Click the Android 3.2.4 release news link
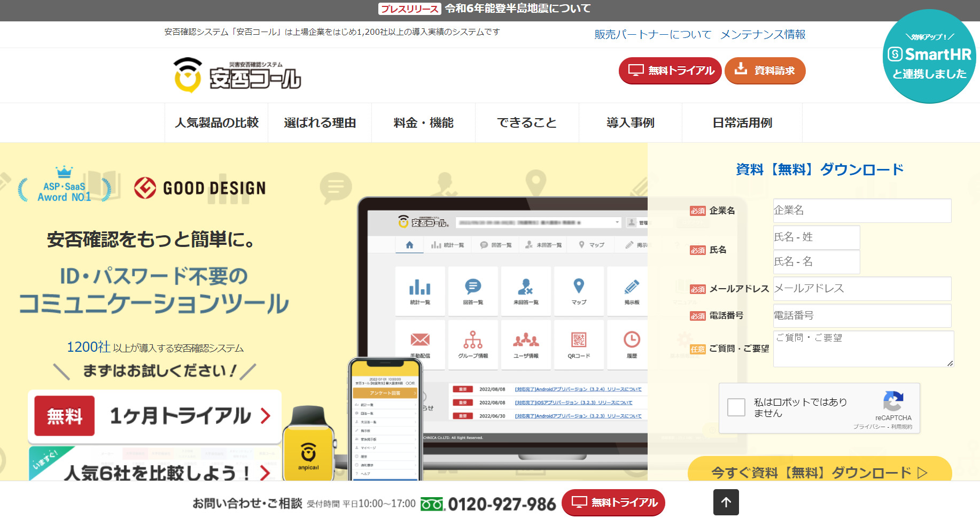Image resolution: width=980 pixels, height=518 pixels. click(578, 389)
